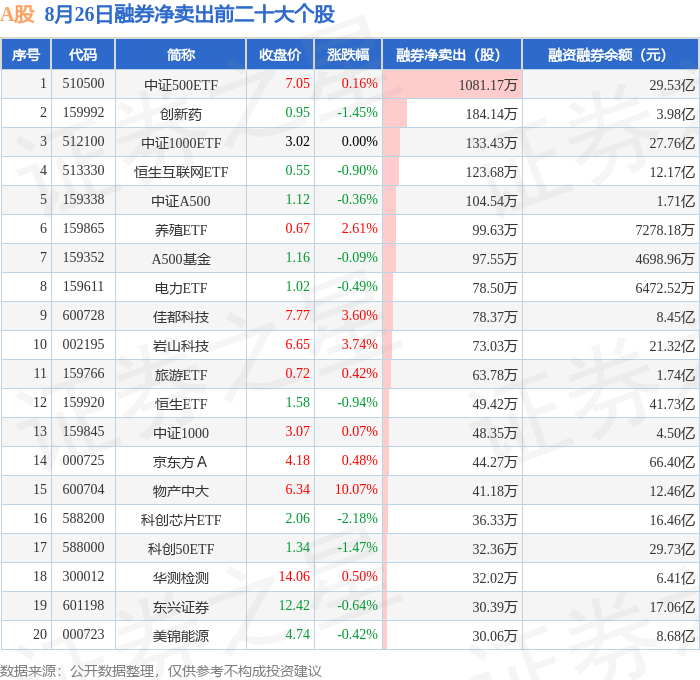
Task: Select the name 京东方A
Action: click(x=180, y=462)
